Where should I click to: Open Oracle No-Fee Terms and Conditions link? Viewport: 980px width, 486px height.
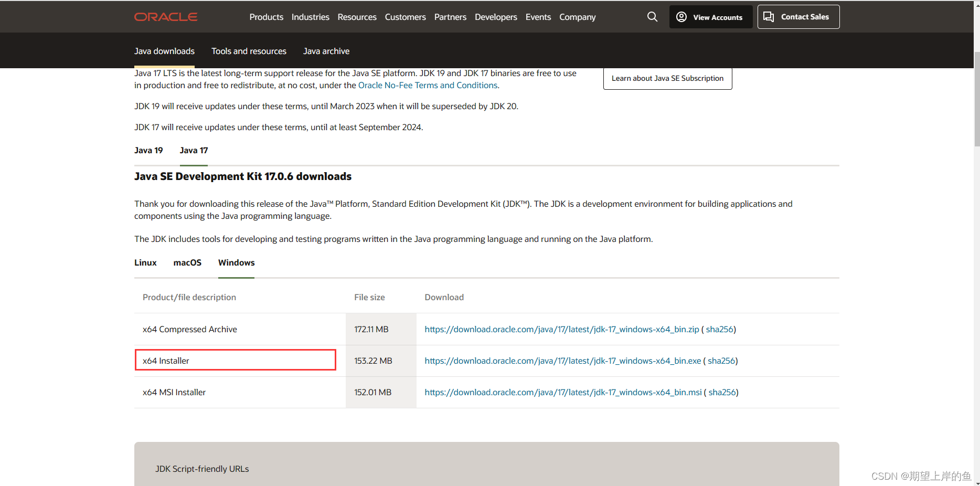tap(428, 85)
